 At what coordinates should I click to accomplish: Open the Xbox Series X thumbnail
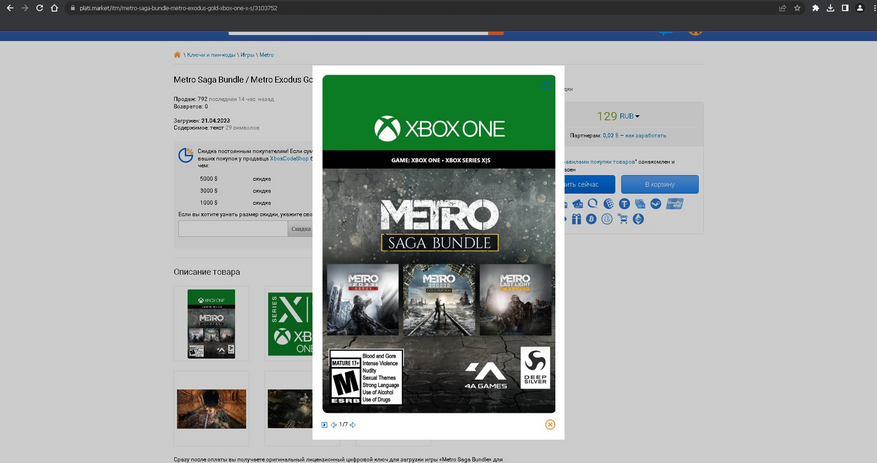(x=290, y=324)
